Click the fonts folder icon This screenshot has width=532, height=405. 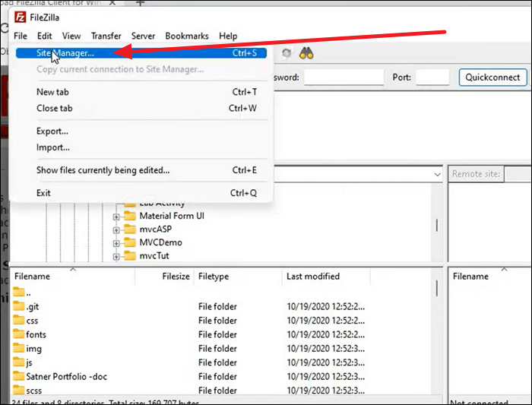[19, 334]
